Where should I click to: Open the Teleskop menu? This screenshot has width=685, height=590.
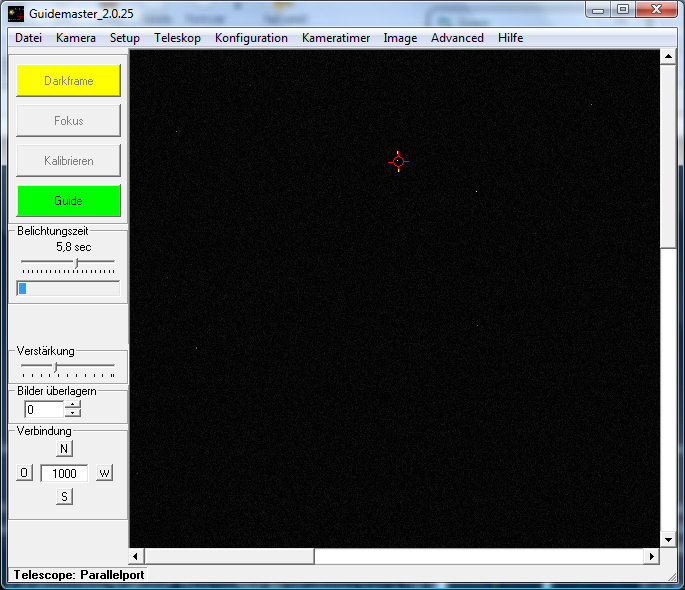pos(177,38)
